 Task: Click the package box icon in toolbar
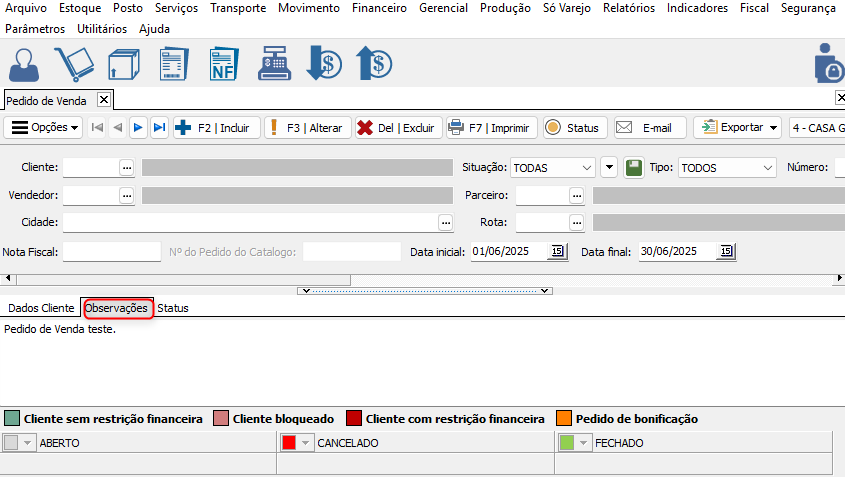click(123, 64)
